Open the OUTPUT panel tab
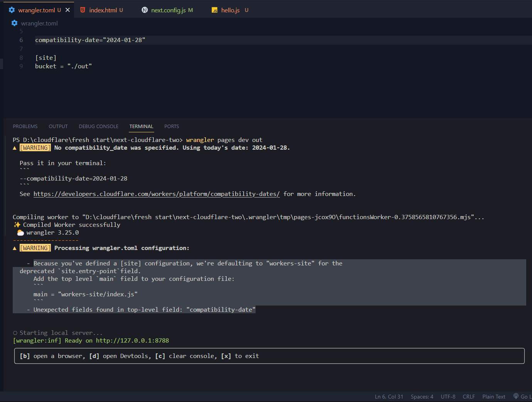The image size is (532, 402). (58, 127)
